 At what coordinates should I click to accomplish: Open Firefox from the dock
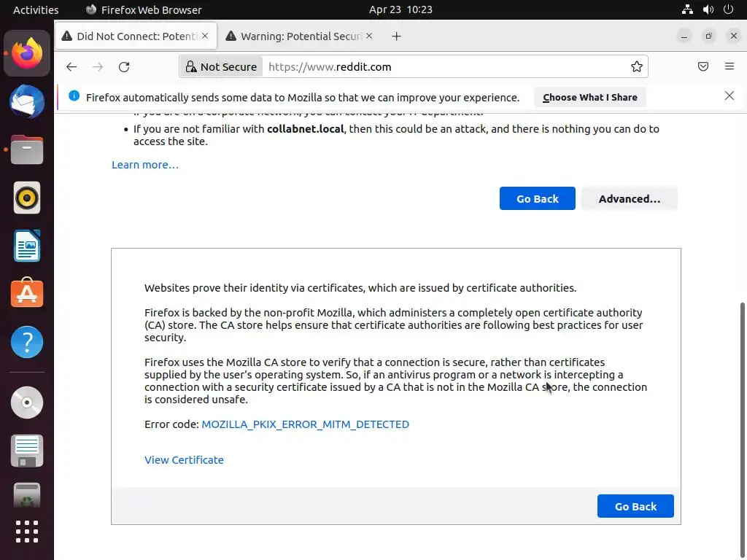tap(27, 53)
